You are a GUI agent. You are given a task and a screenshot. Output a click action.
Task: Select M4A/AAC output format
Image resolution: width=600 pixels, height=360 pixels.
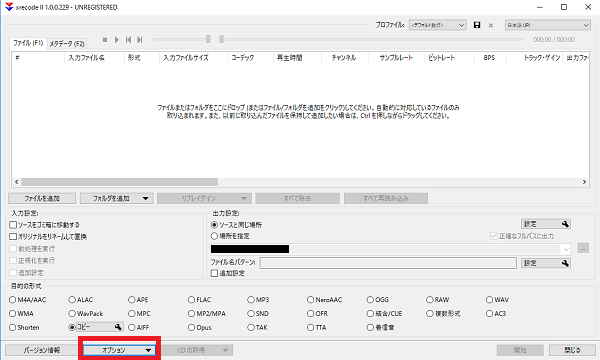13,300
